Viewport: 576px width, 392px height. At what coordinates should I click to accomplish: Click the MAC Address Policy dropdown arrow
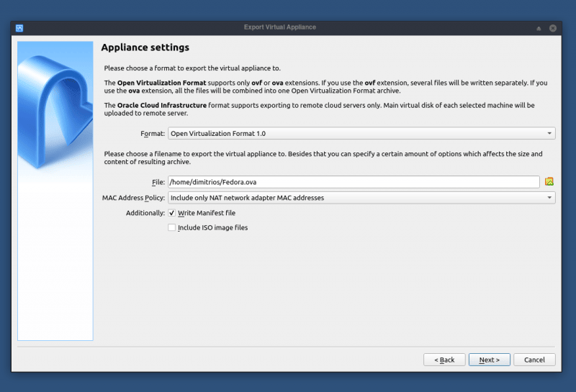pyautogui.click(x=549, y=198)
